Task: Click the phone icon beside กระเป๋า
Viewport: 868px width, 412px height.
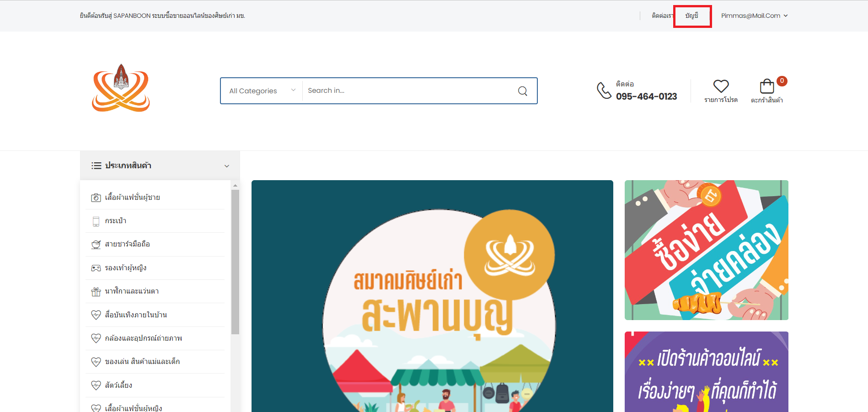Action: click(x=96, y=221)
